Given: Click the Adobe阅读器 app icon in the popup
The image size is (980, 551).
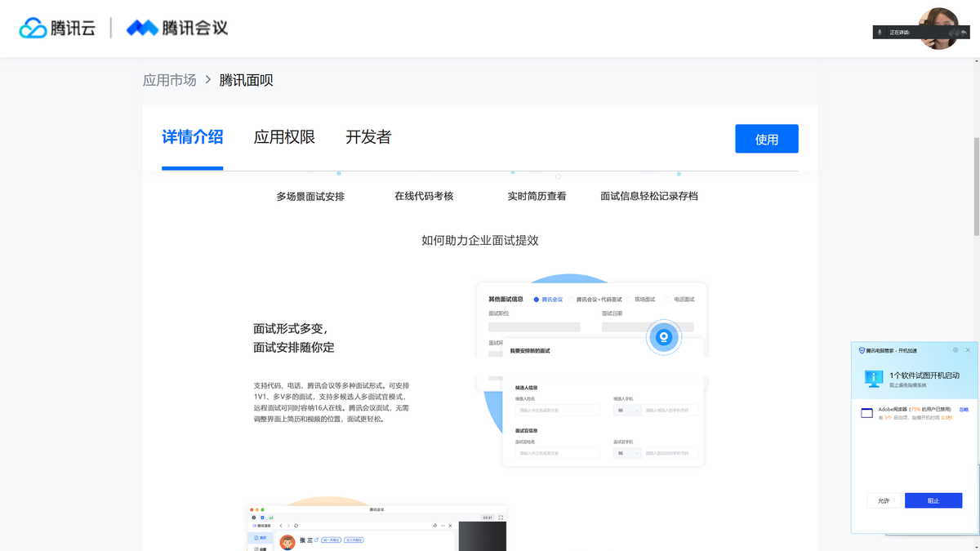Looking at the screenshot, I should [x=866, y=412].
